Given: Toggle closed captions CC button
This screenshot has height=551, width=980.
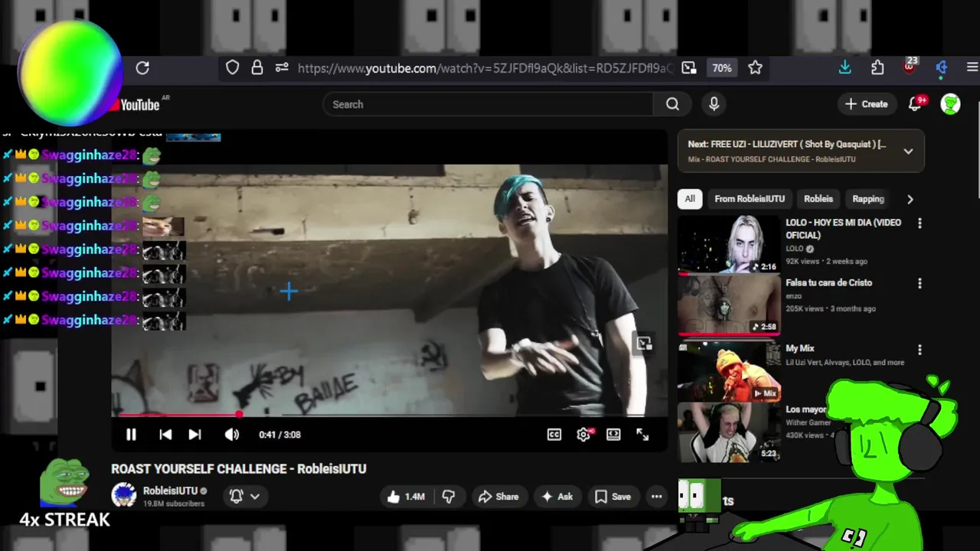Looking at the screenshot, I should click(554, 435).
